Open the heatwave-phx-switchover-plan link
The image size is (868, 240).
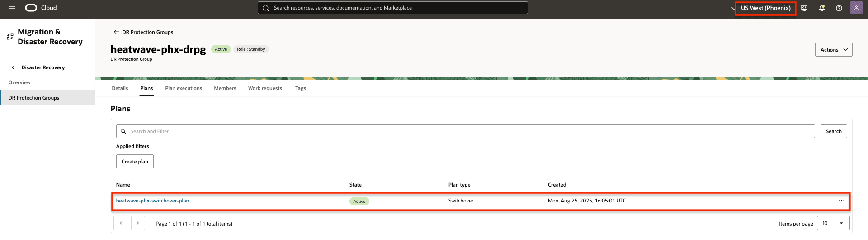point(152,201)
